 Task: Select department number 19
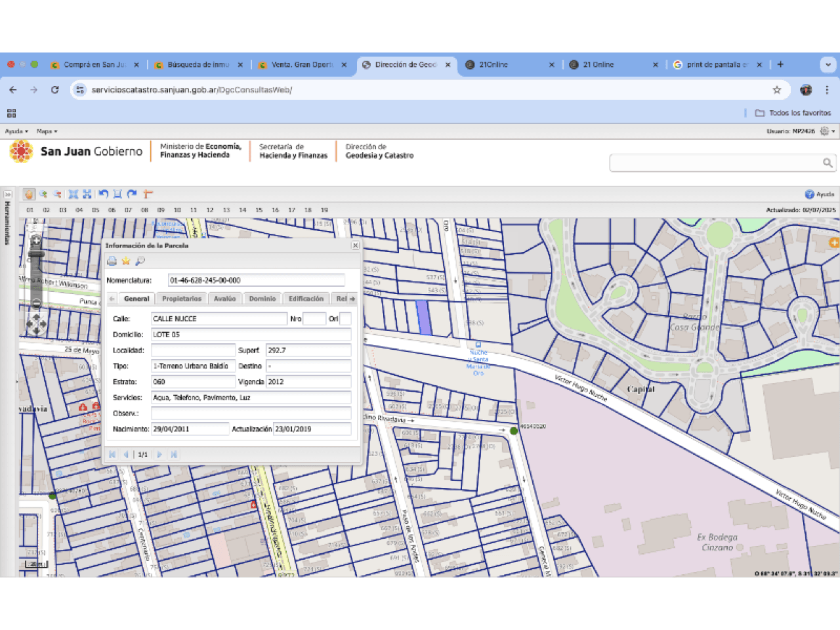(324, 210)
